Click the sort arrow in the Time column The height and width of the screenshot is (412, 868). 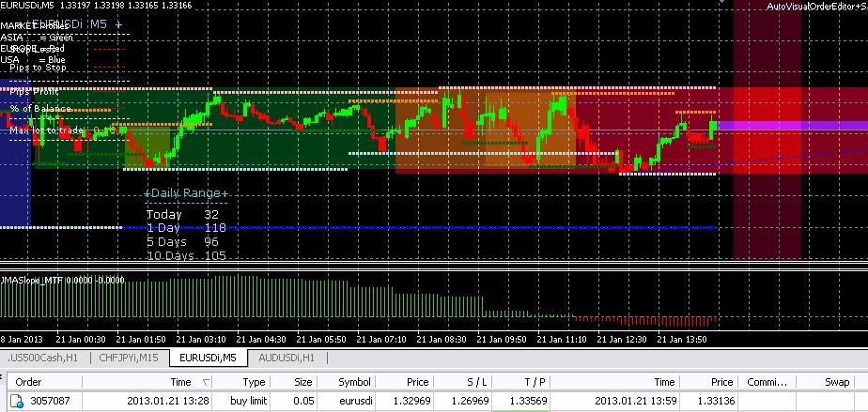[206, 382]
